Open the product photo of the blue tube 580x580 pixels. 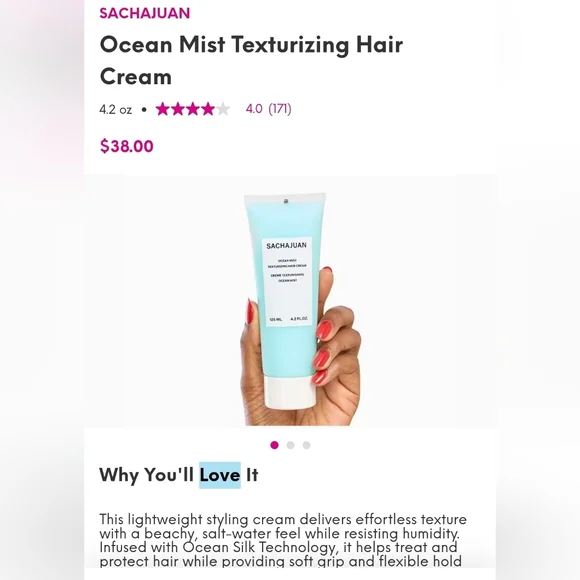pyautogui.click(x=290, y=301)
